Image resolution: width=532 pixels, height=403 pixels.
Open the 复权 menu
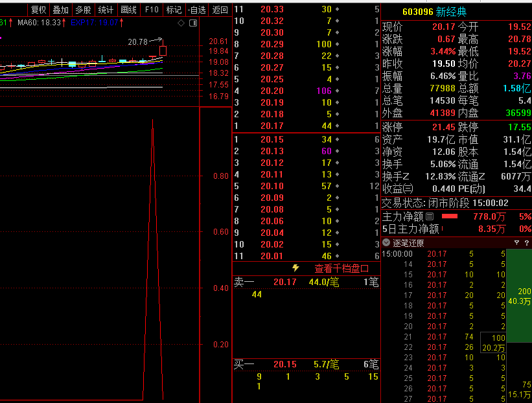[39, 10]
